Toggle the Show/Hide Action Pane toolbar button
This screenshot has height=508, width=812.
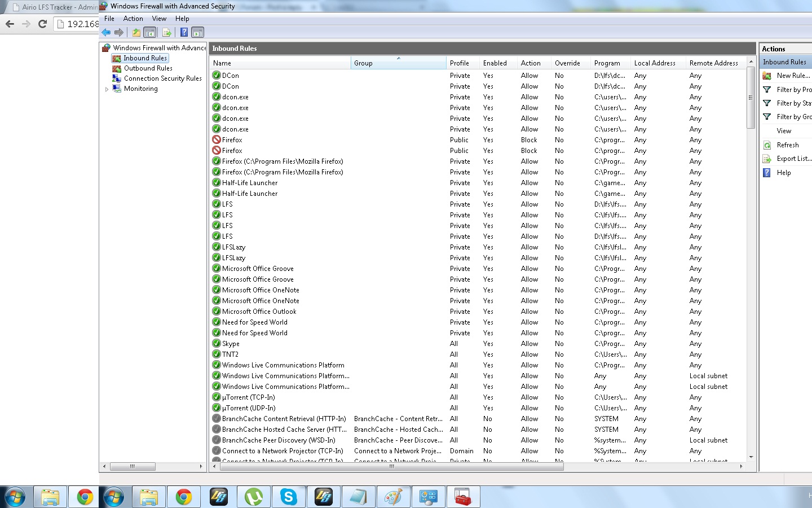click(x=197, y=32)
